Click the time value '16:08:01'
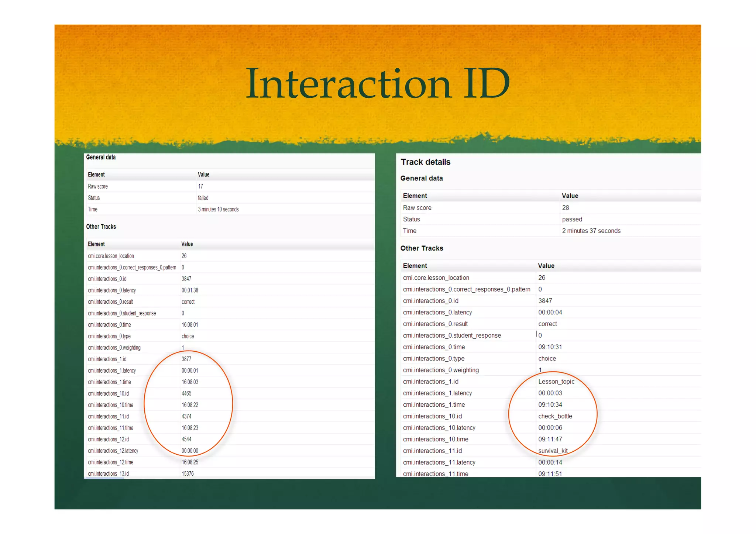 190,325
